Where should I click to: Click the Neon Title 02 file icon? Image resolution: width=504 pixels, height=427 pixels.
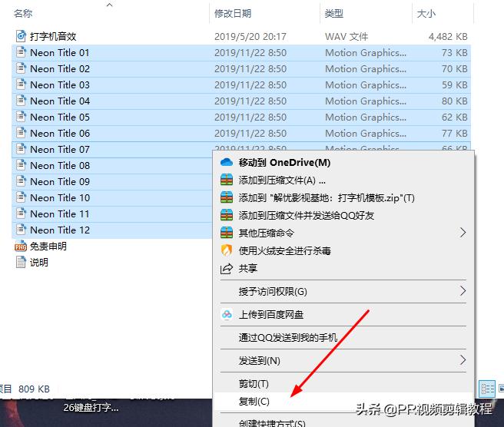point(21,68)
